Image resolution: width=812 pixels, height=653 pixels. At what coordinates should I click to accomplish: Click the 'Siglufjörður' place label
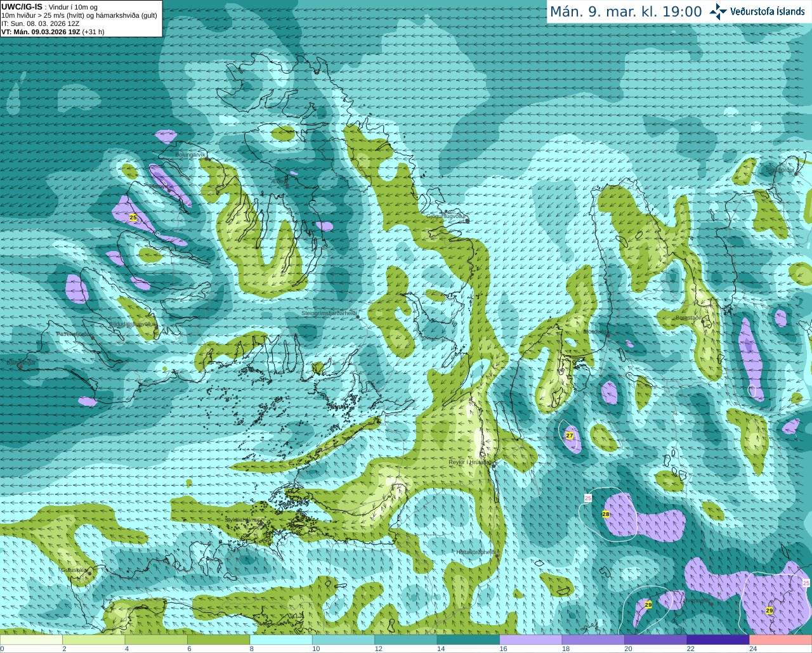[780, 170]
